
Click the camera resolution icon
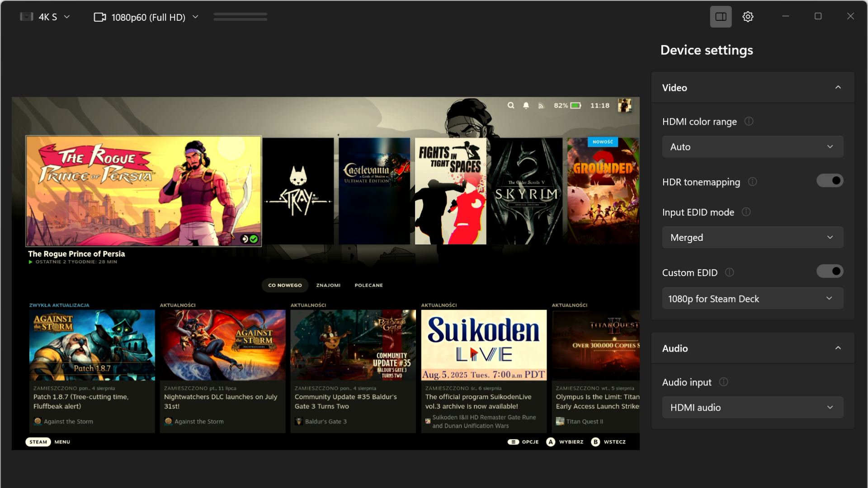click(99, 17)
